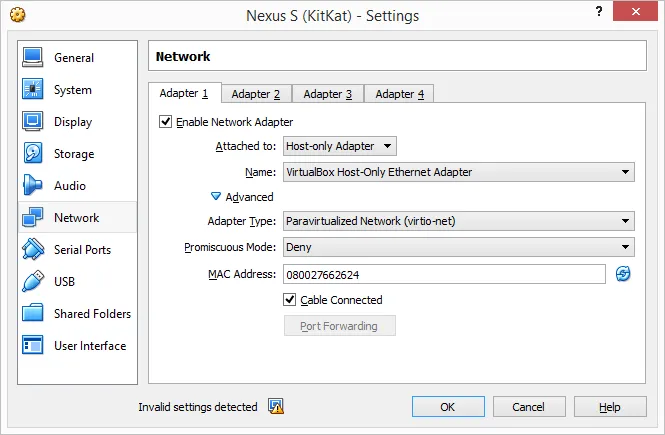665x435 pixels.
Task: Click the question mark help button
Action: coord(599,11)
